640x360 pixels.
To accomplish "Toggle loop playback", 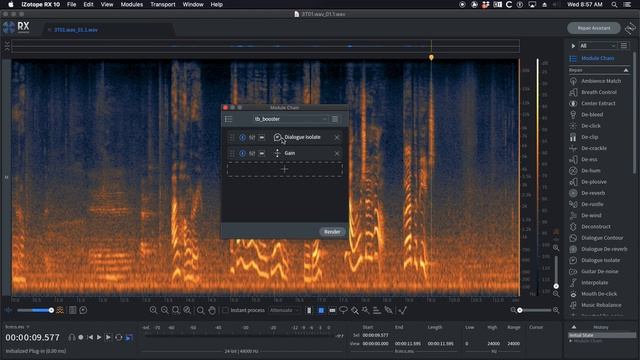I will point(119,338).
